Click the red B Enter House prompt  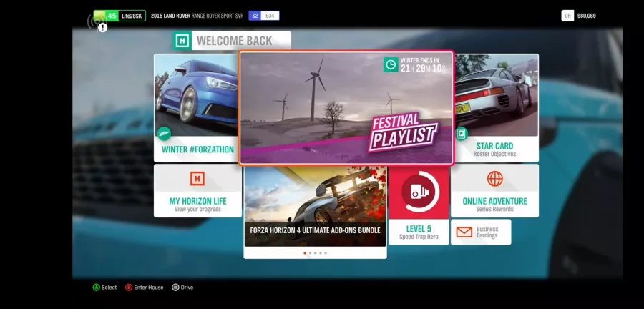[x=144, y=288]
